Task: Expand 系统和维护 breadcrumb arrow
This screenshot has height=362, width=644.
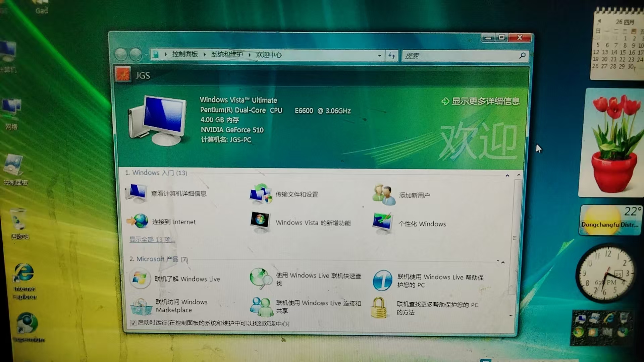Action: 250,55
